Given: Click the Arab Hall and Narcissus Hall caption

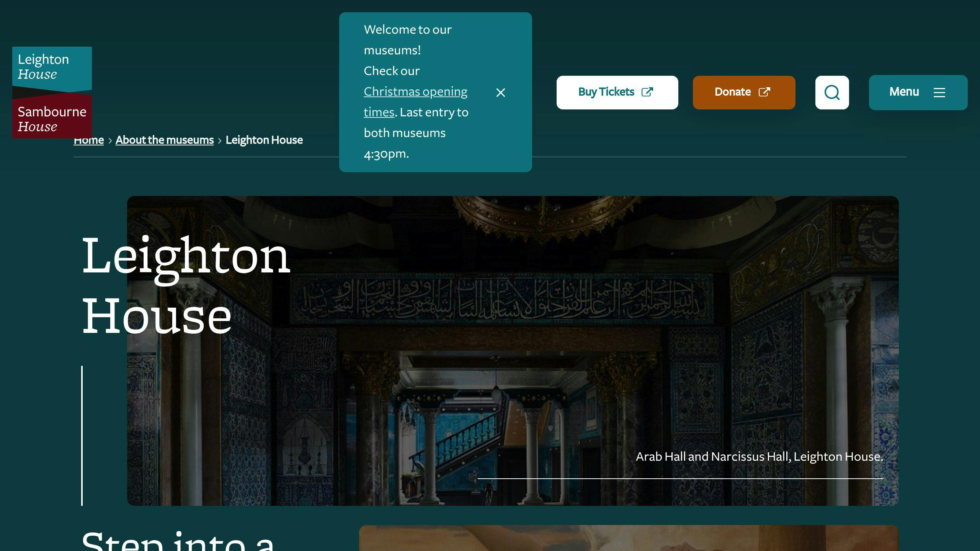Looking at the screenshot, I should point(759,456).
